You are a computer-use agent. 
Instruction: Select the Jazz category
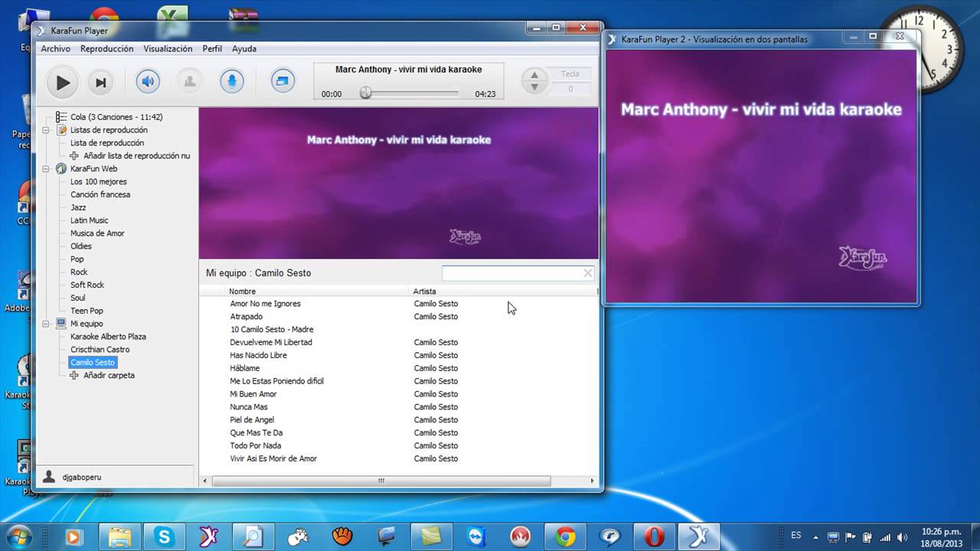pyautogui.click(x=78, y=207)
